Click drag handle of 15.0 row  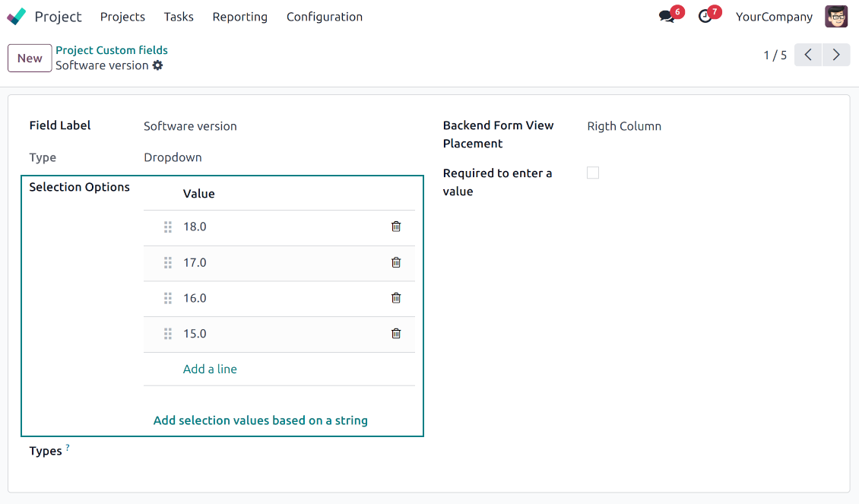168,334
